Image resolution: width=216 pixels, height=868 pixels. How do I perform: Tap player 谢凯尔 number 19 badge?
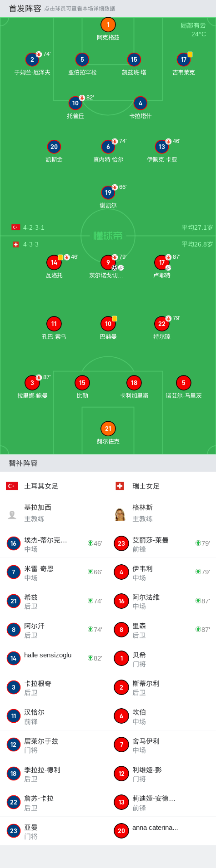pyautogui.click(x=108, y=192)
